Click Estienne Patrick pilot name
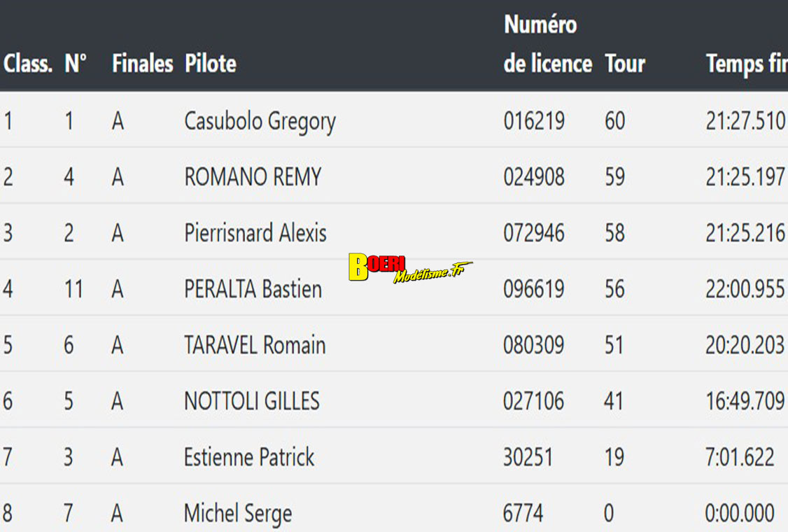This screenshot has width=788, height=532. 249,457
